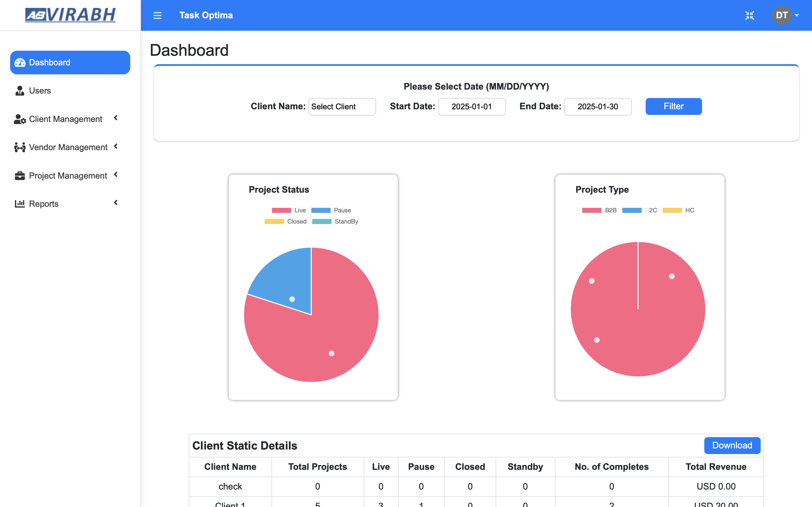Click the hamburger menu icon
The width and height of the screenshot is (812, 507).
157,15
